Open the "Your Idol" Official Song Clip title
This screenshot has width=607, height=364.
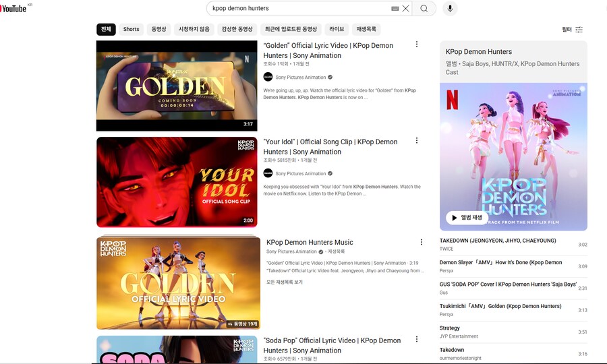330,146
